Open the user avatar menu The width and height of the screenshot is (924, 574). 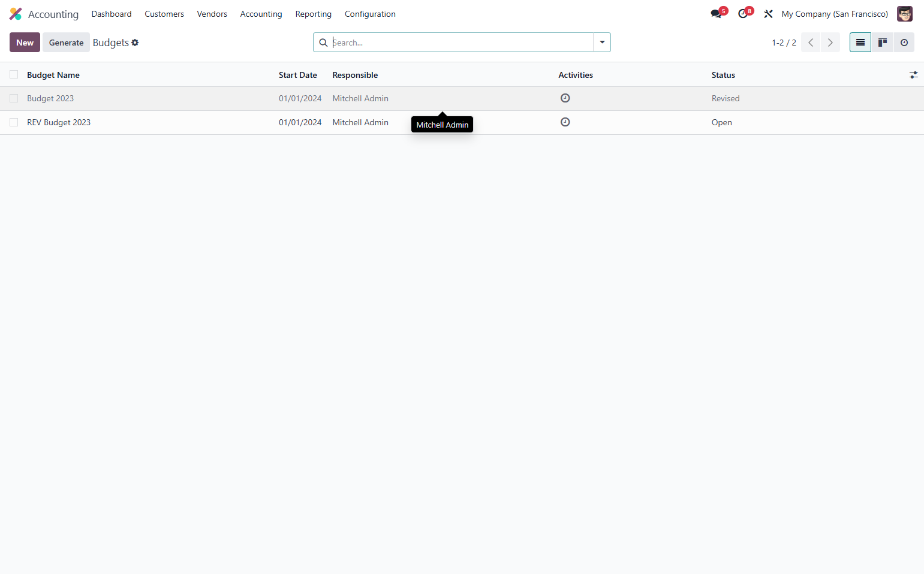click(904, 14)
